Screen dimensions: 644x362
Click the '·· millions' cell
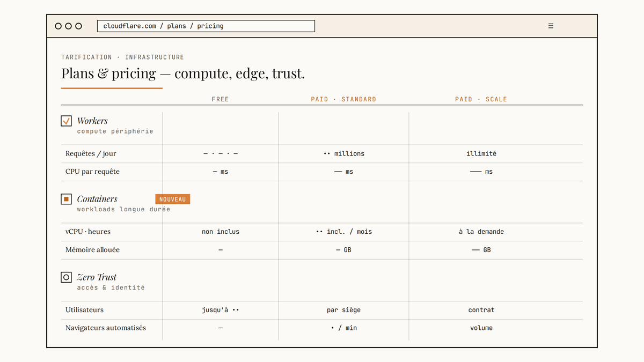coord(343,154)
